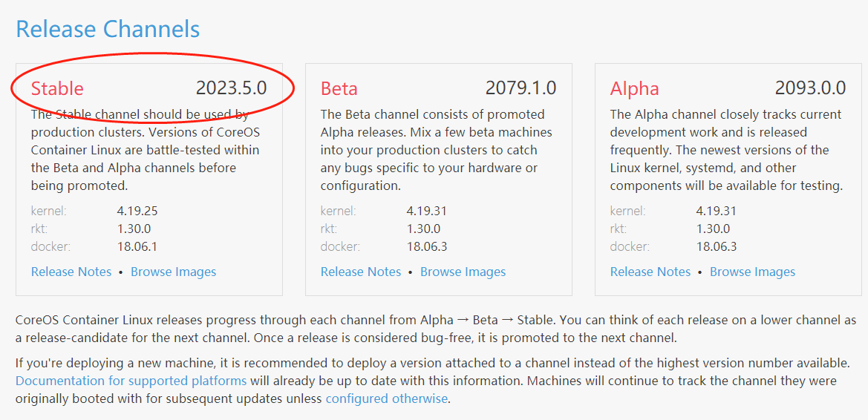Click the Beta channel title

(339, 88)
